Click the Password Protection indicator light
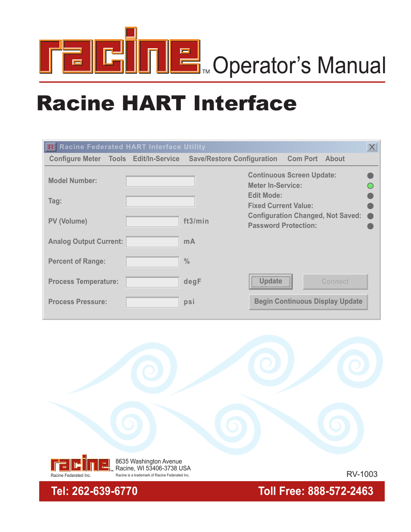The image size is (411, 532). (370, 226)
